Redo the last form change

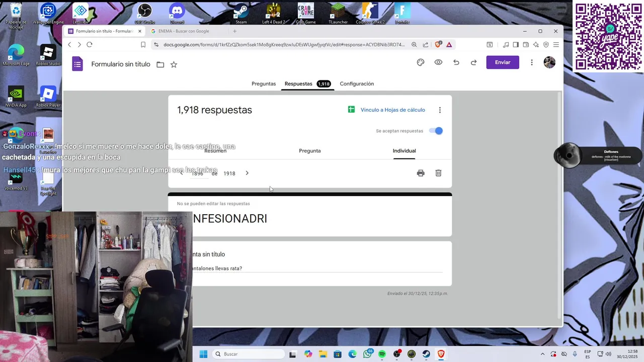(473, 62)
